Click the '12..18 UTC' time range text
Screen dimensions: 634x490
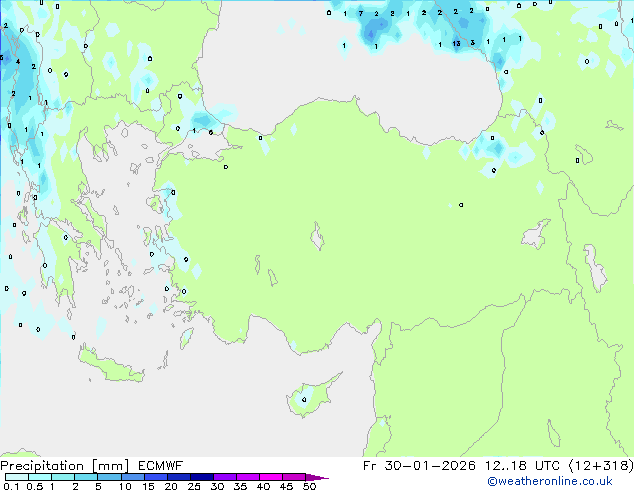tap(523, 466)
